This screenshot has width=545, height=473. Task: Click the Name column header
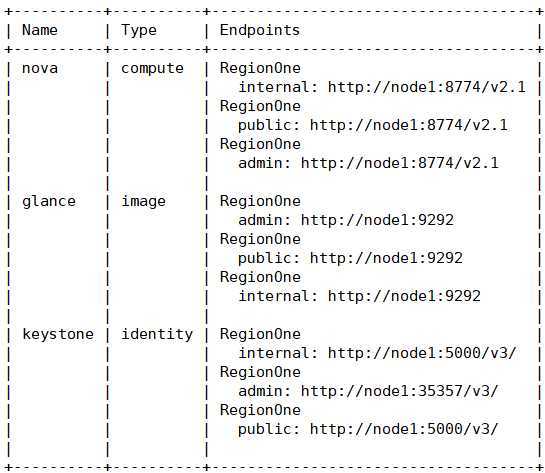40,30
